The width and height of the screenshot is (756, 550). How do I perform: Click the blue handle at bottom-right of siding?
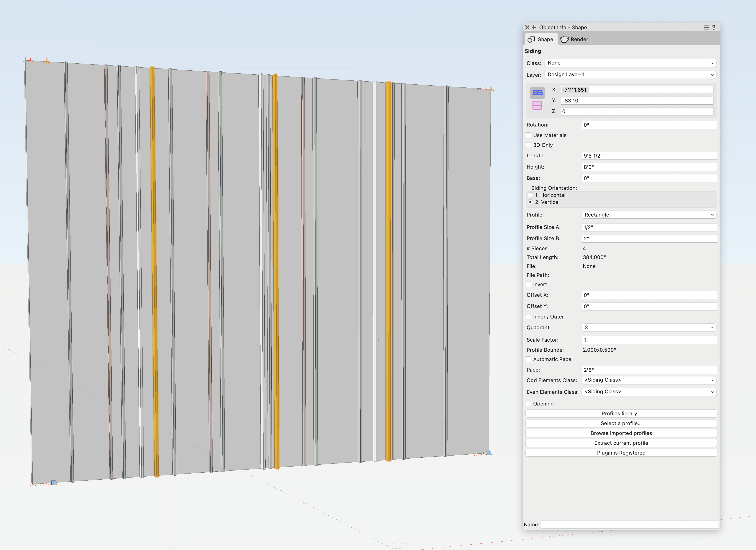[489, 453]
